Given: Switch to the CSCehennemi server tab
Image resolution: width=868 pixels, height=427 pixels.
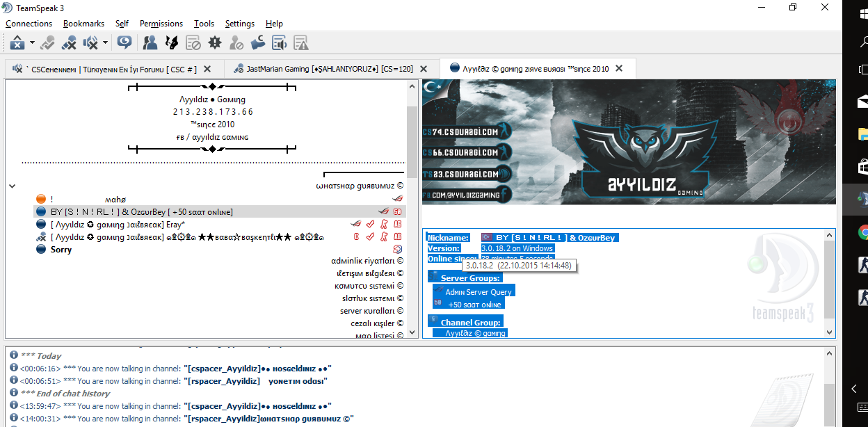Looking at the screenshot, I should pyautogui.click(x=113, y=69).
